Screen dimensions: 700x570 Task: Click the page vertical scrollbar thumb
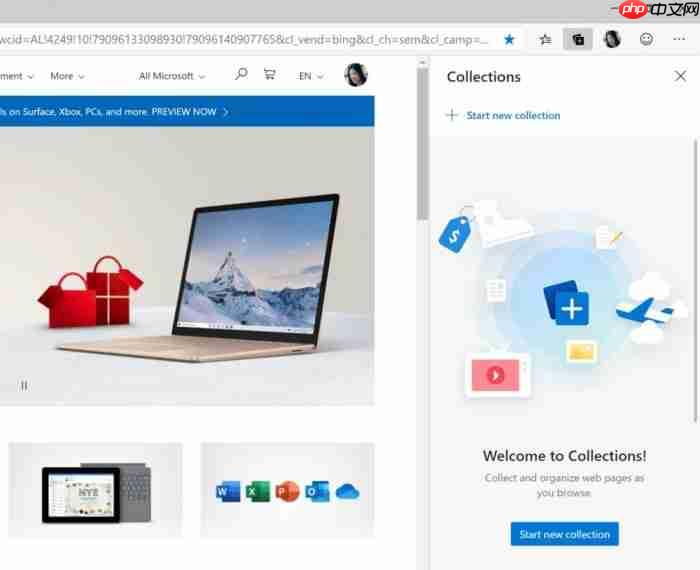point(422,143)
